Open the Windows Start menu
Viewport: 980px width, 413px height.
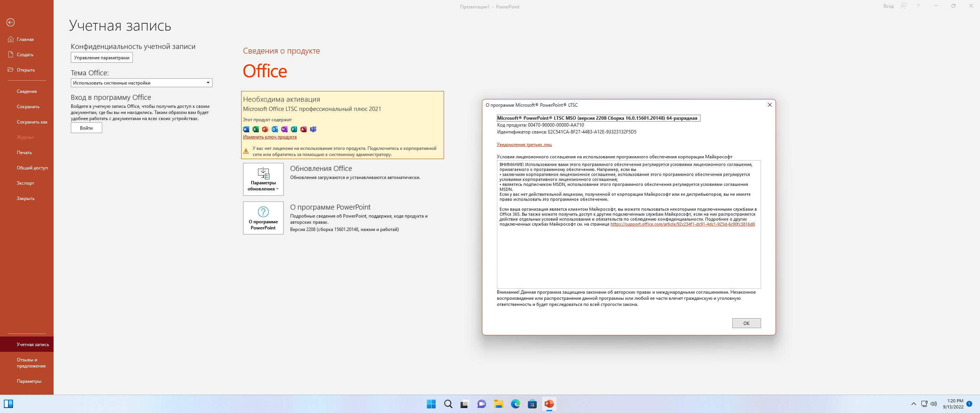click(x=431, y=404)
